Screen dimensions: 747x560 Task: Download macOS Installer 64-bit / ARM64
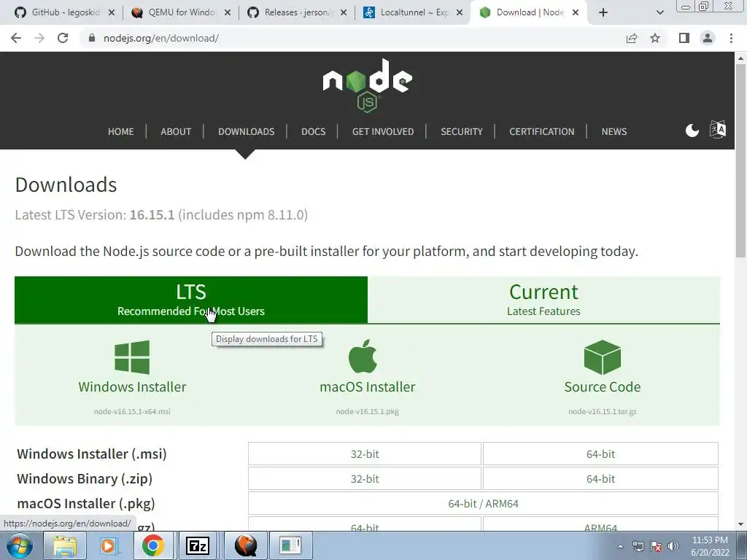click(x=483, y=503)
